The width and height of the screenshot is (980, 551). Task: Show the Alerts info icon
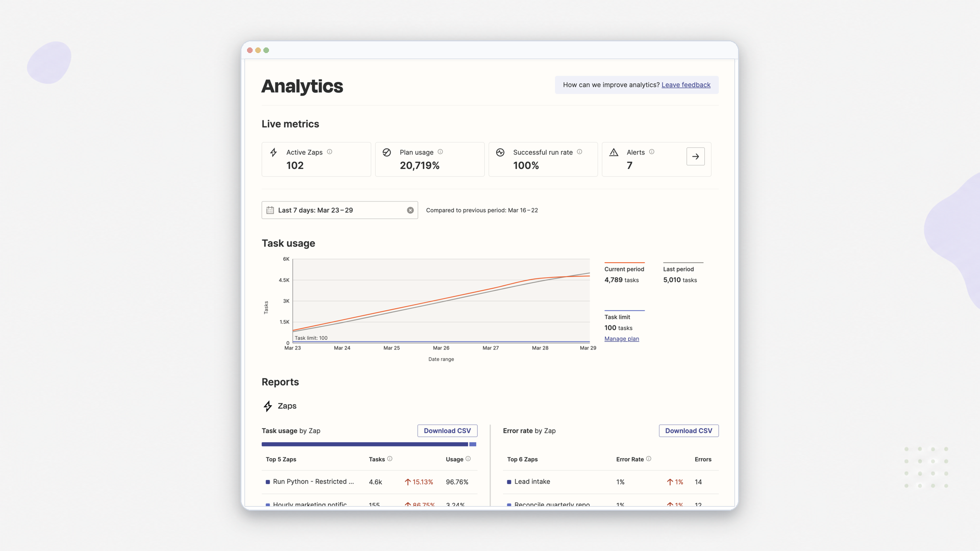(652, 152)
